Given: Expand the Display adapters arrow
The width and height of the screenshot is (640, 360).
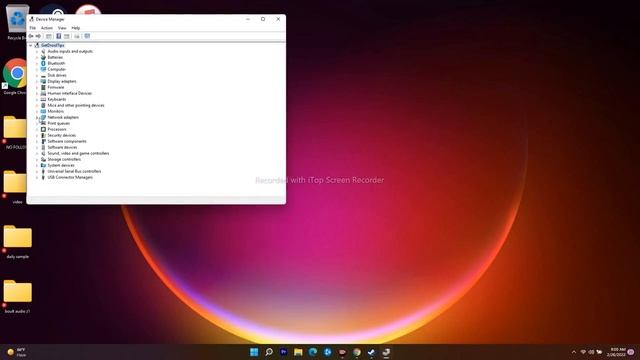Looking at the screenshot, I should 37,81.
